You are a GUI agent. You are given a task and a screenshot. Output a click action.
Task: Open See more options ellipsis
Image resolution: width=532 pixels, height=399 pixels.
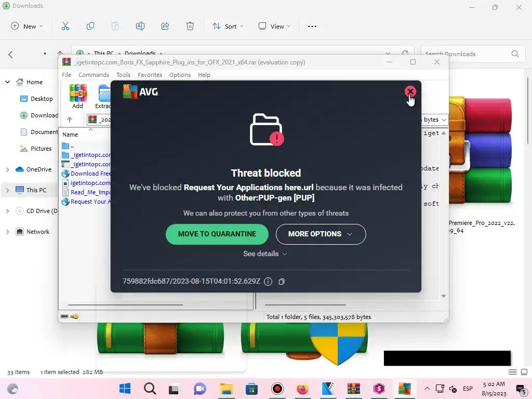[312, 26]
